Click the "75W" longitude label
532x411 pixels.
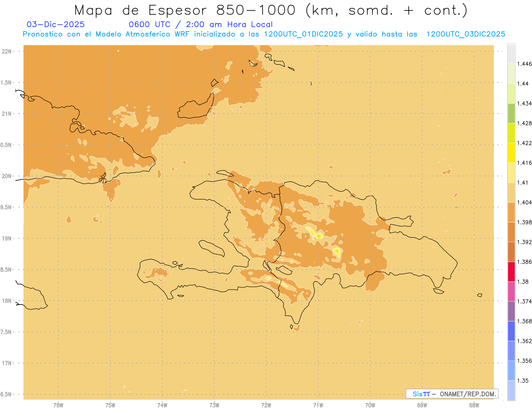click(110, 405)
